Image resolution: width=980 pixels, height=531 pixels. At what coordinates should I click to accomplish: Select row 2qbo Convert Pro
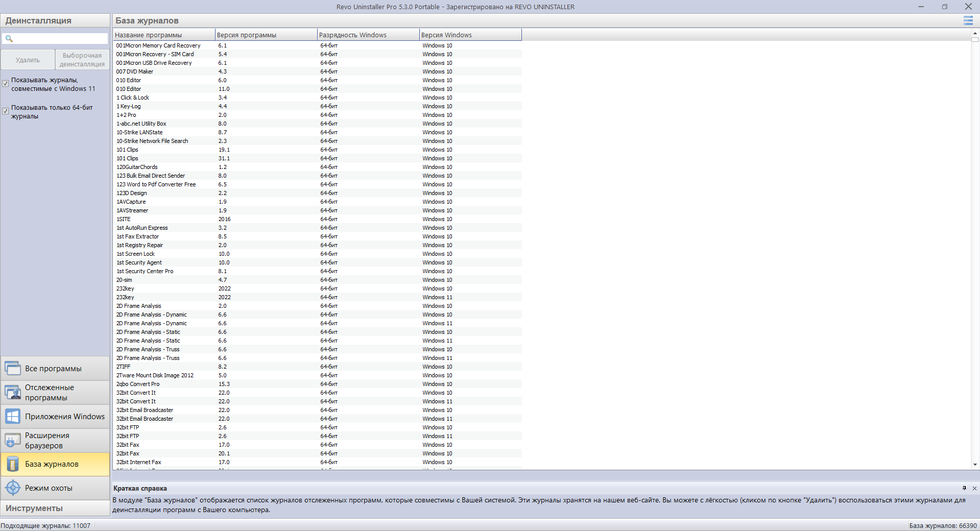point(317,384)
